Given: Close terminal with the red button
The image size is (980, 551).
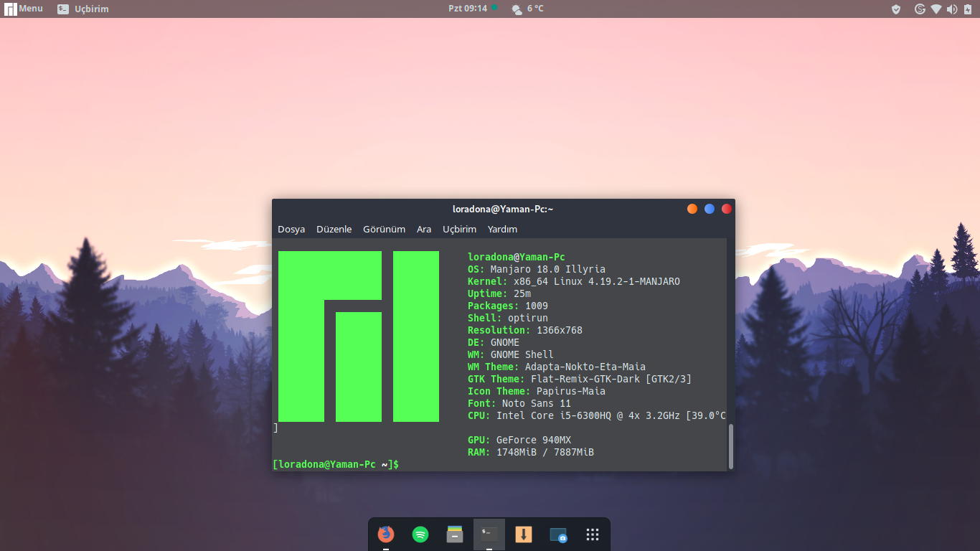Looking at the screenshot, I should tap(726, 209).
